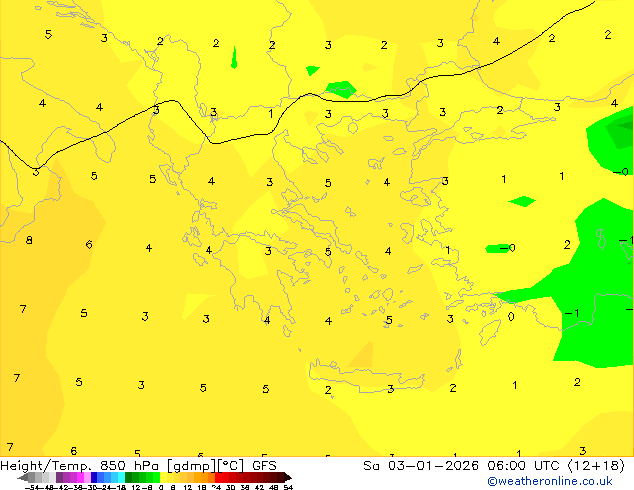
Task: Click the dark right arrow end of the legend
Action: point(288,477)
